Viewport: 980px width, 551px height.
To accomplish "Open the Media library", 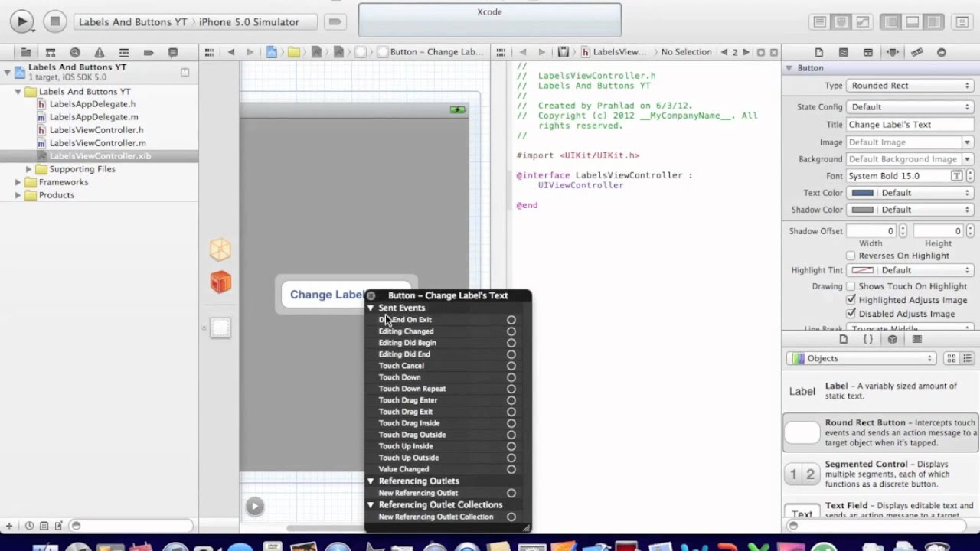I will click(x=917, y=339).
